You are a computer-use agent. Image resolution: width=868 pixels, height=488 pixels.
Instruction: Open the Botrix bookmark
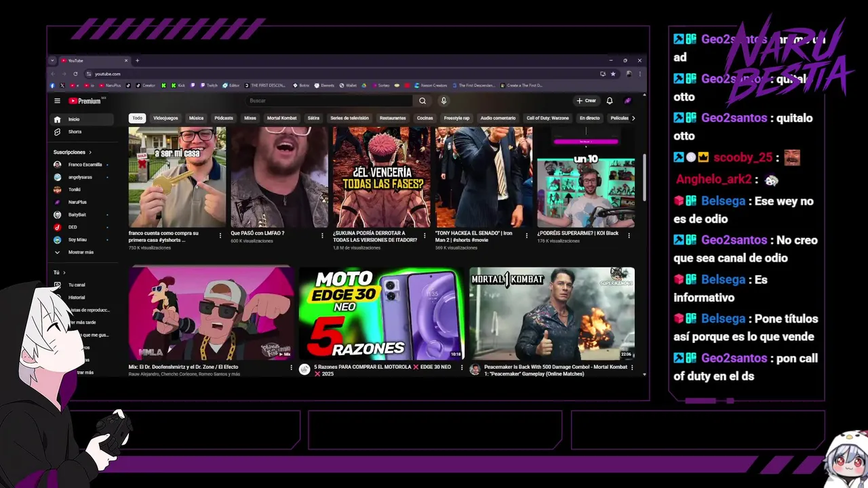coord(302,85)
